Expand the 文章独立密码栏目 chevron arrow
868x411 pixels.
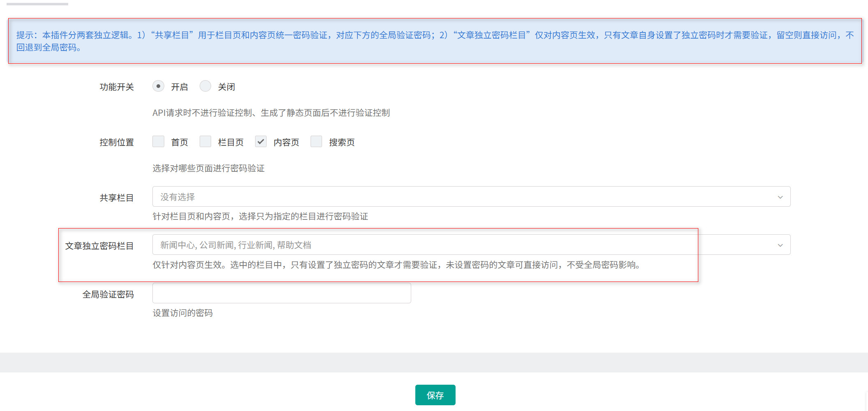coord(781,245)
